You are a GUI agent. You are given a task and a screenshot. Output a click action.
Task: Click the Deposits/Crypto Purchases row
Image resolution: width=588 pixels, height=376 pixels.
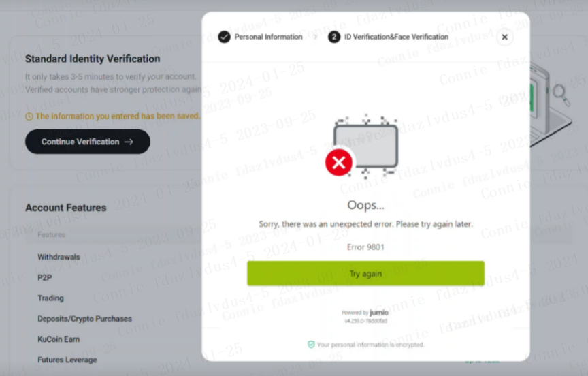(x=84, y=318)
